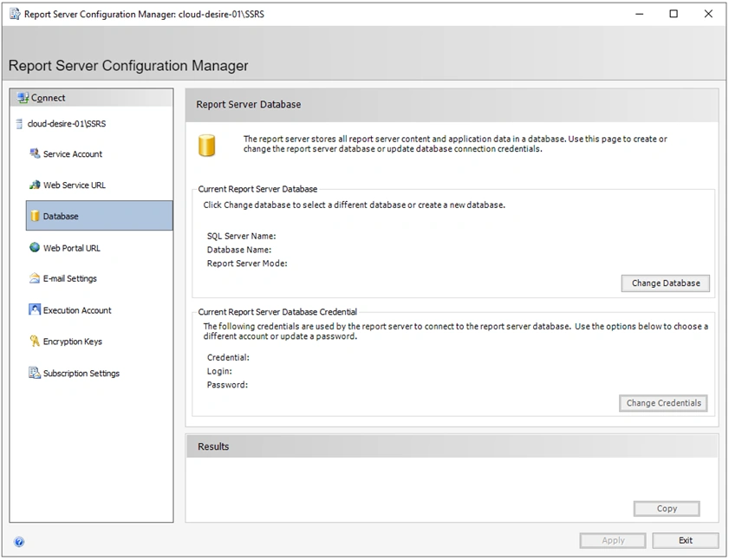Click the Execution Account icon
The width and height of the screenshot is (729, 560).
[35, 309]
